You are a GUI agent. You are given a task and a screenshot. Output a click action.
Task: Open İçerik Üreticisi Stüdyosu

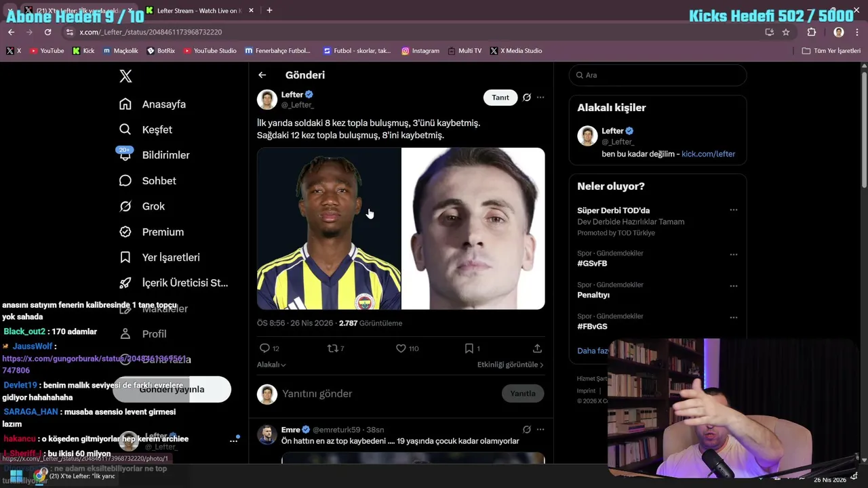(x=174, y=283)
